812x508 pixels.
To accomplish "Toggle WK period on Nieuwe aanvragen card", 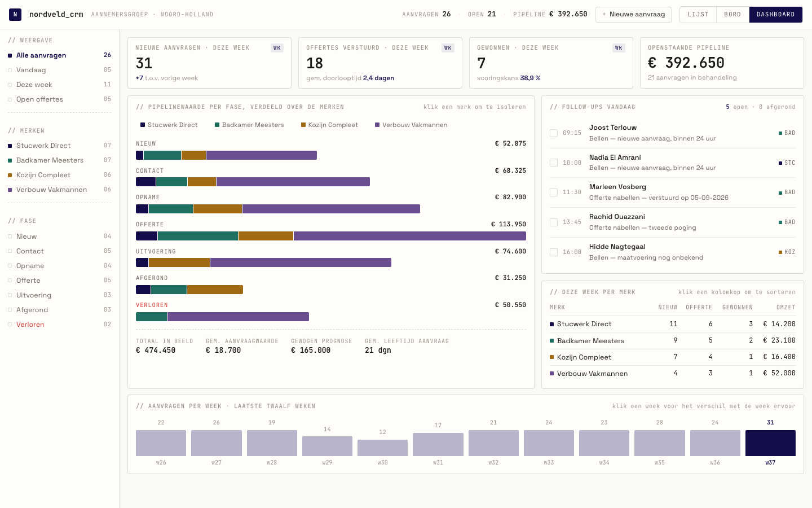I will (277, 48).
